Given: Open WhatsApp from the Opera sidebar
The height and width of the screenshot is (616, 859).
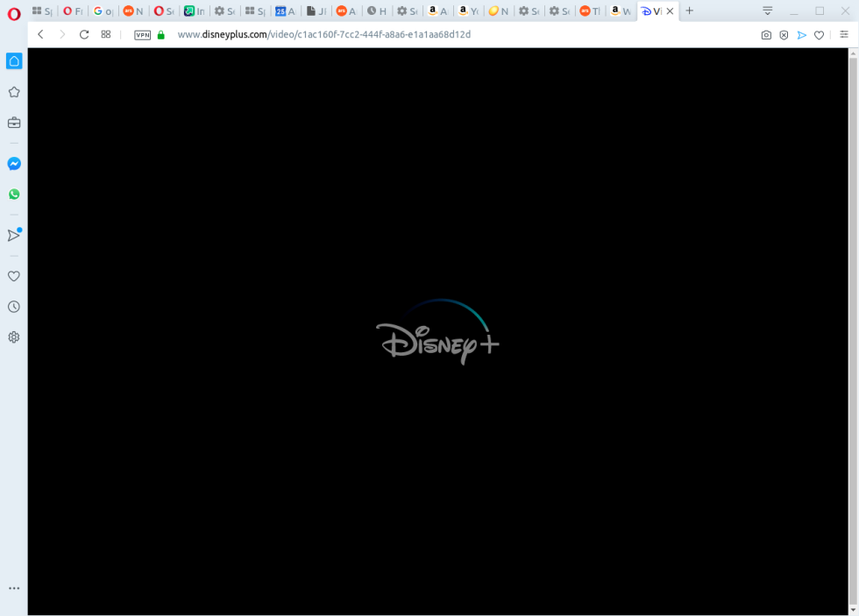Looking at the screenshot, I should pyautogui.click(x=14, y=194).
